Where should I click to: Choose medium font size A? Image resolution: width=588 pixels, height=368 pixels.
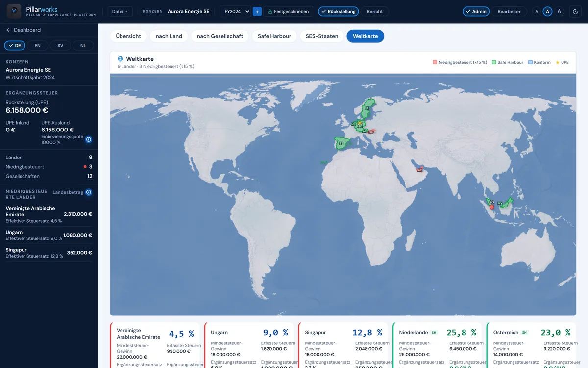[548, 11]
